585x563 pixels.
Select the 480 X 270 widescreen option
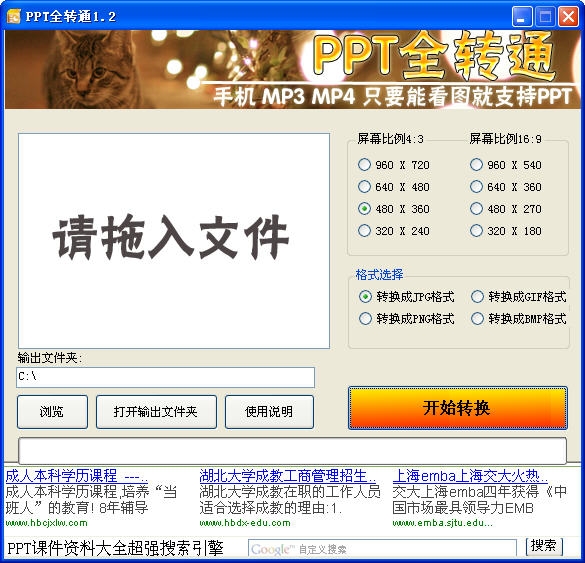point(506,209)
